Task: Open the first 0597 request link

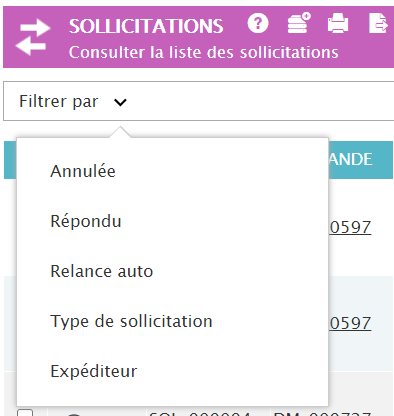Action: tap(350, 227)
